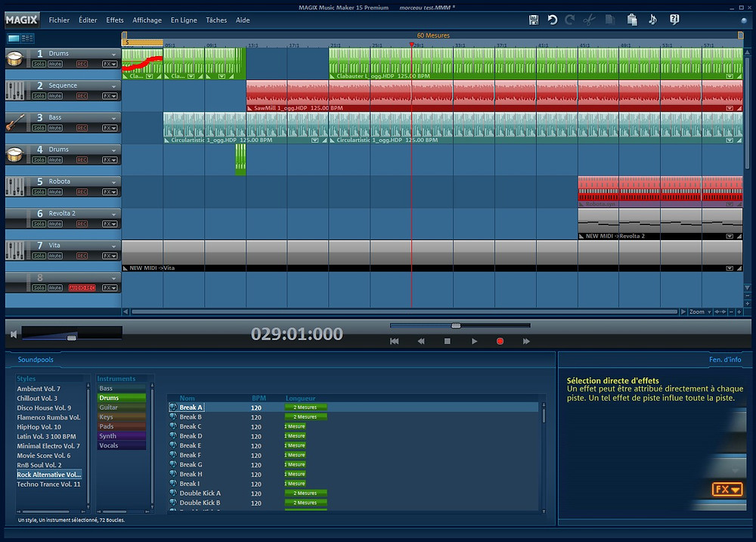This screenshot has width=756, height=542.
Task: Undo the last action with toolbar arrow
Action: click(x=553, y=20)
